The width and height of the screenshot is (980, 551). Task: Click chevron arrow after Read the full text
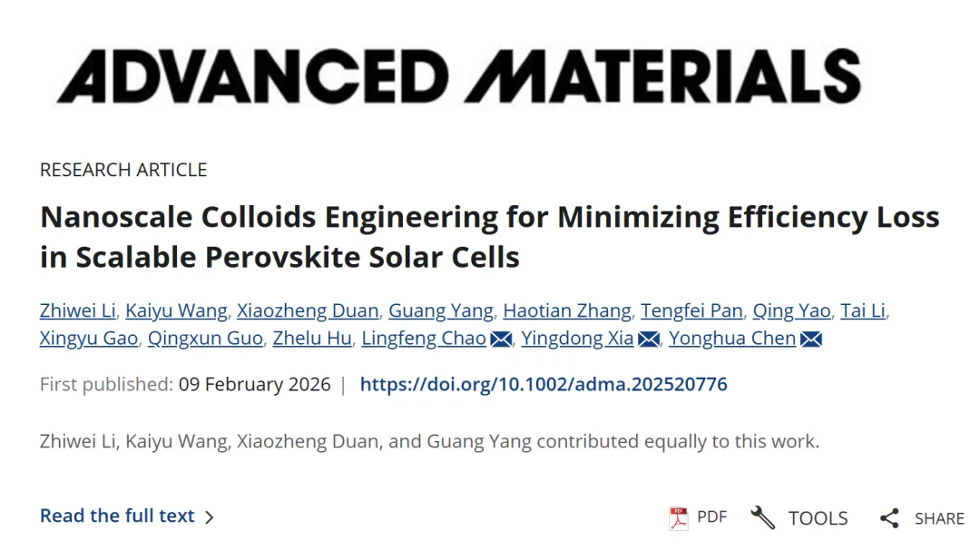pyautogui.click(x=210, y=517)
